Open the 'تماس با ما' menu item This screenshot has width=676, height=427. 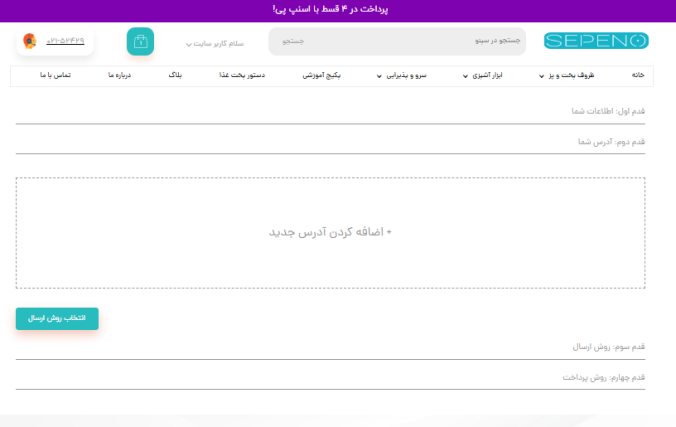tap(55, 75)
